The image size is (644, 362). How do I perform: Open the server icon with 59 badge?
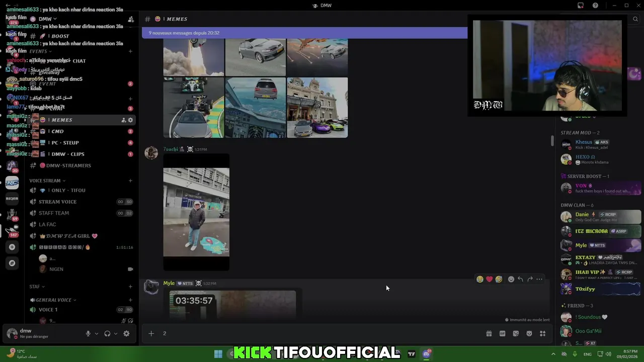(x=12, y=215)
